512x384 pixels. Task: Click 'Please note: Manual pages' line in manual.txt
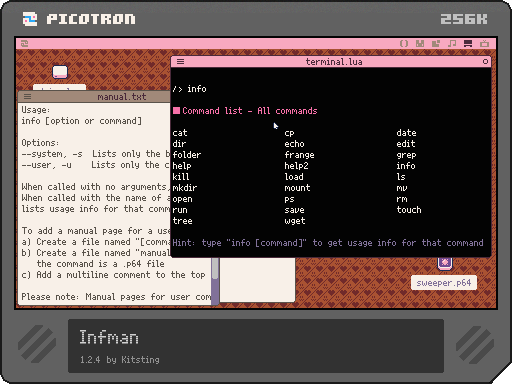(116, 297)
